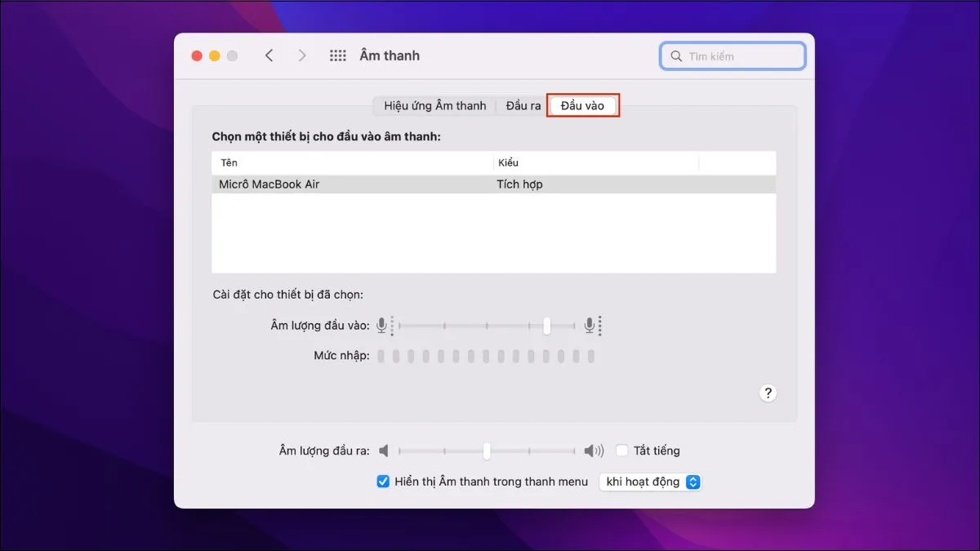Open the khi hoạt động dropdown

pyautogui.click(x=650, y=482)
